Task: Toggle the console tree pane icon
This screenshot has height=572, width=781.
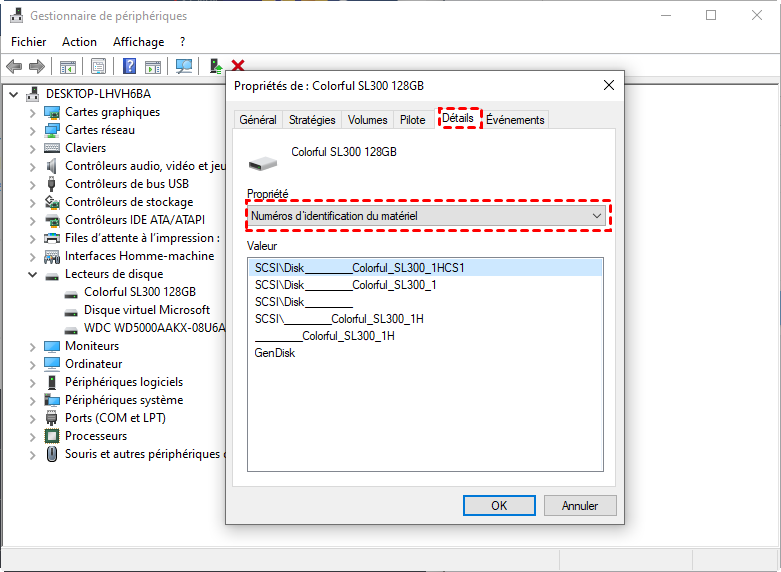Action: (68, 66)
